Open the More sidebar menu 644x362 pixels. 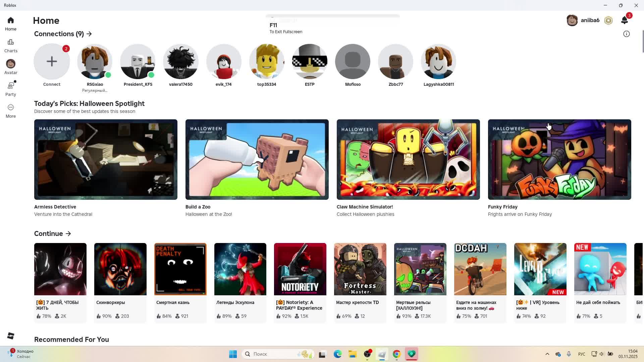coord(11,111)
